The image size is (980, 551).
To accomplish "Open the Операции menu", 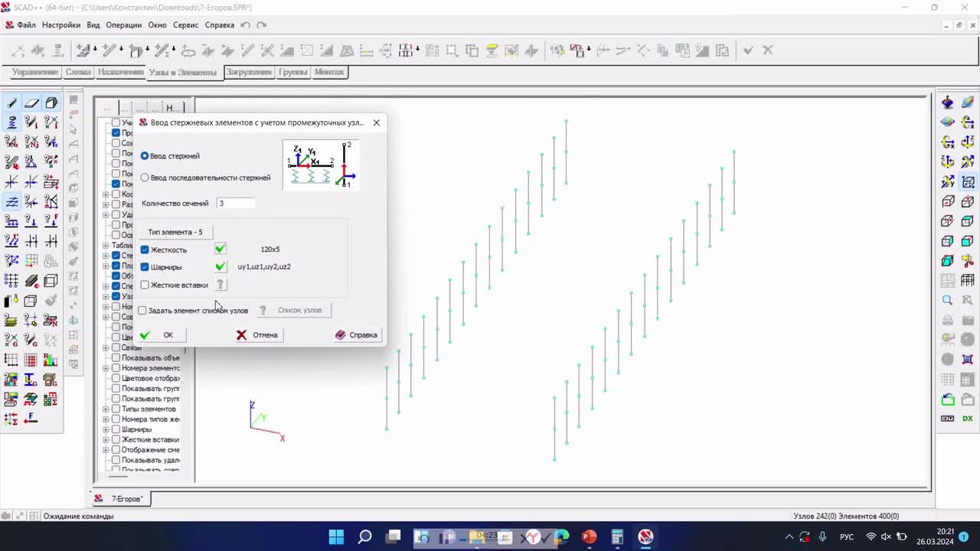I will [123, 24].
